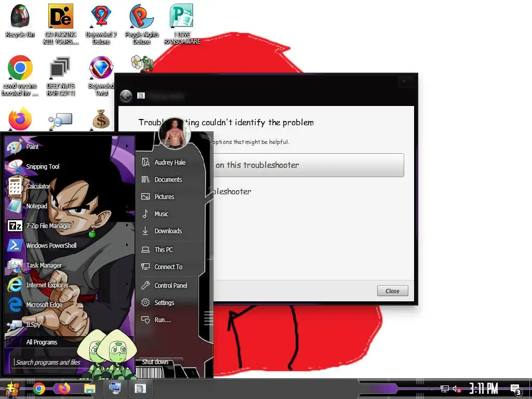Expand the 7-Zip File Manager submenu arrow
The image size is (532, 399).
coord(127,225)
